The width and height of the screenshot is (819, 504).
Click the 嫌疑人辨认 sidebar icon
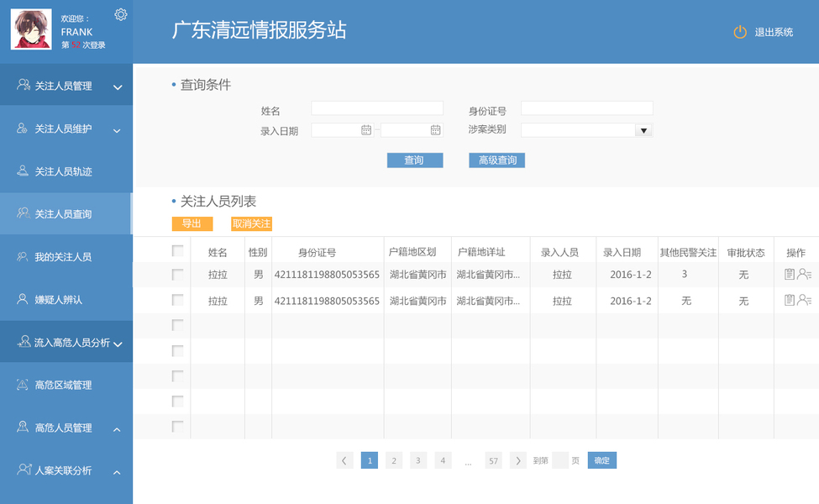(22, 299)
